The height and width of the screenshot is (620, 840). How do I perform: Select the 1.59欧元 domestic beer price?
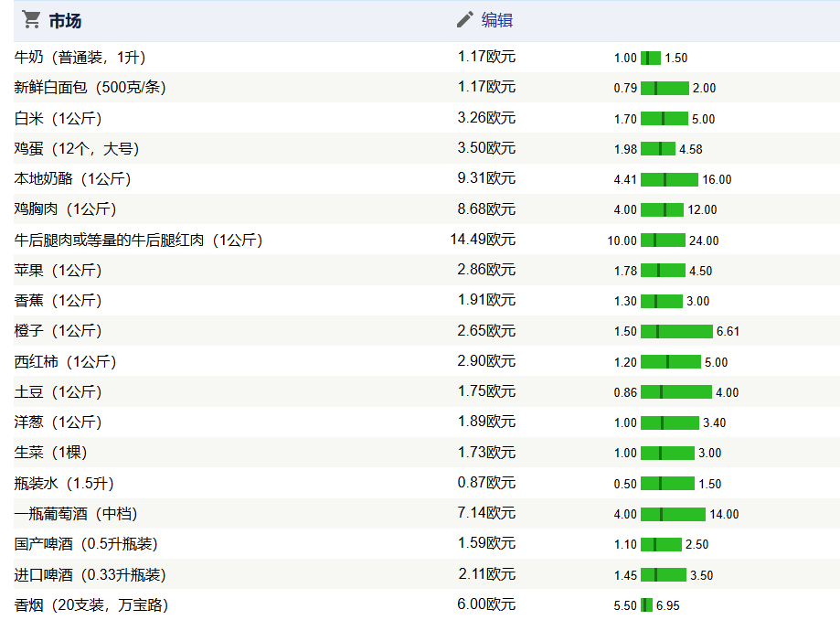click(x=486, y=543)
